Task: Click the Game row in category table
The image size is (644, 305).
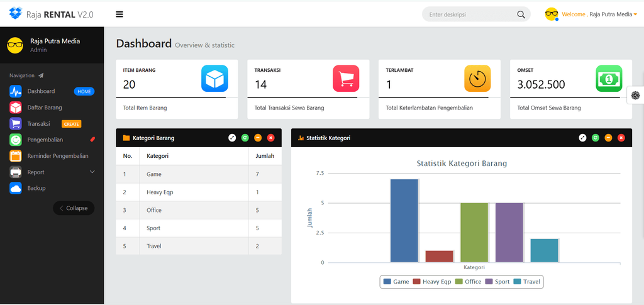Action: pyautogui.click(x=199, y=174)
